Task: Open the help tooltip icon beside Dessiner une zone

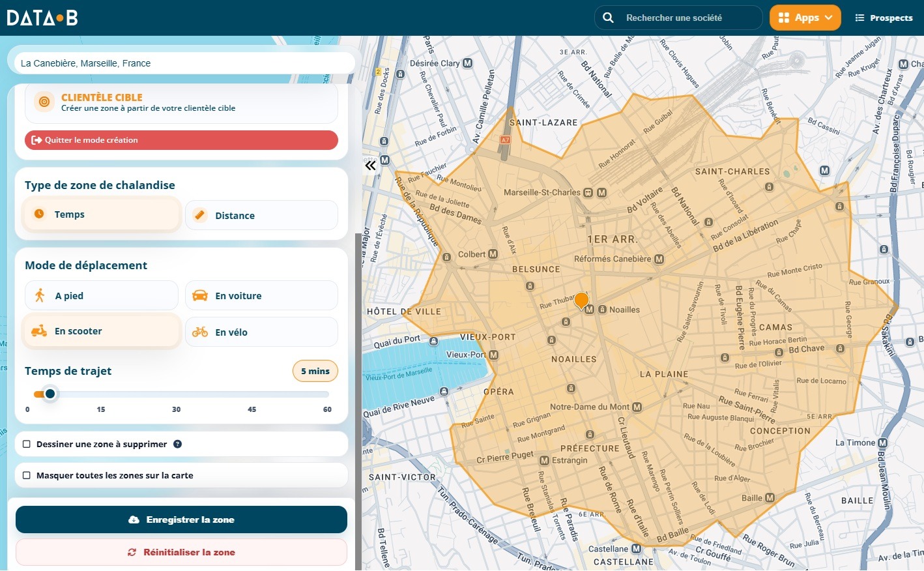Action: (177, 444)
